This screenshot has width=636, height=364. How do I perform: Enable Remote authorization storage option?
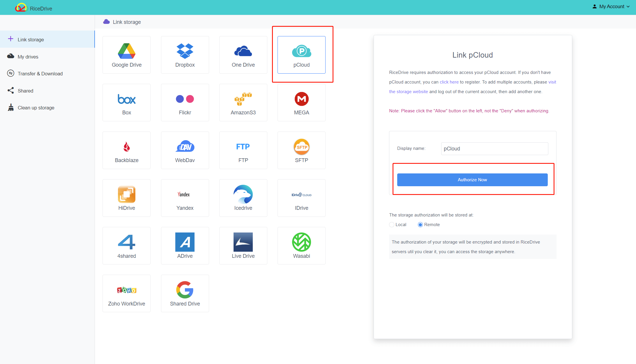click(420, 224)
